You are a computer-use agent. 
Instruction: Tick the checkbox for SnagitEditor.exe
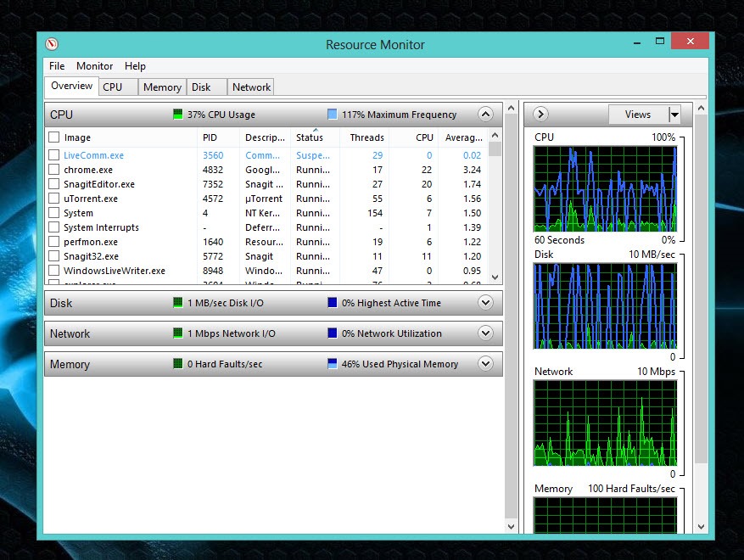(54, 184)
